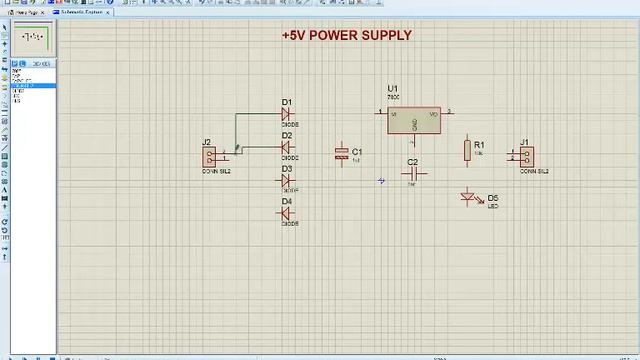Click the P pick-devices button
The width and height of the screenshot is (640, 360).
tap(15, 64)
